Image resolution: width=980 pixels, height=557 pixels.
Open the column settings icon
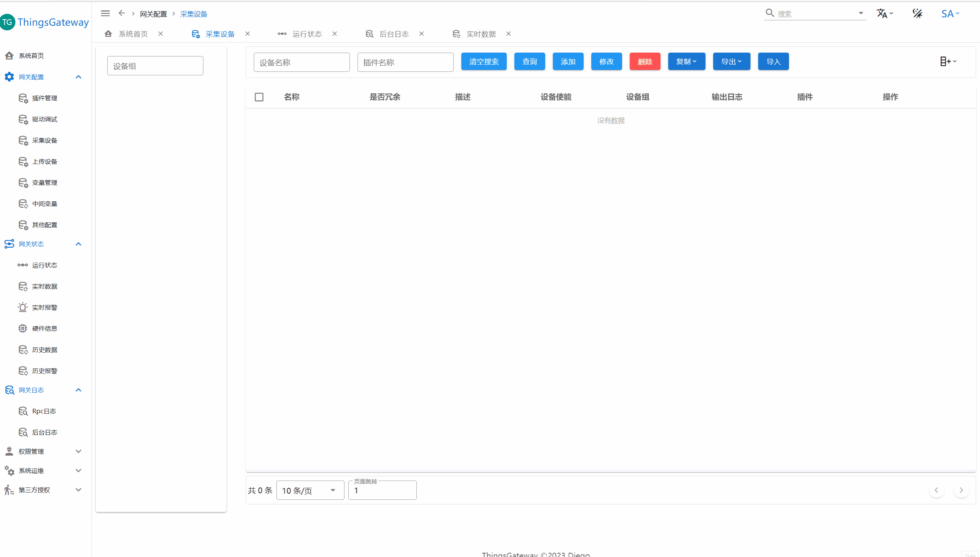click(948, 61)
